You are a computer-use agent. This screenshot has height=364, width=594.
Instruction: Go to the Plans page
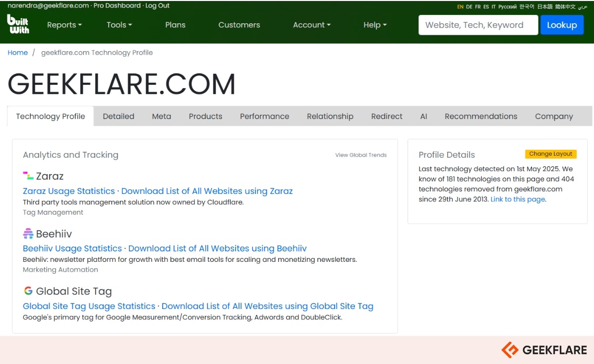(176, 25)
